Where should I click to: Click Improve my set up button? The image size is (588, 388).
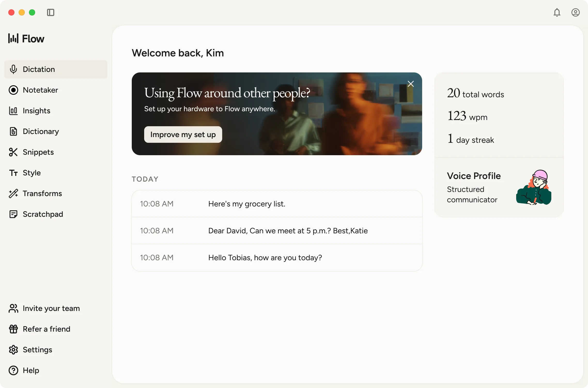click(183, 135)
